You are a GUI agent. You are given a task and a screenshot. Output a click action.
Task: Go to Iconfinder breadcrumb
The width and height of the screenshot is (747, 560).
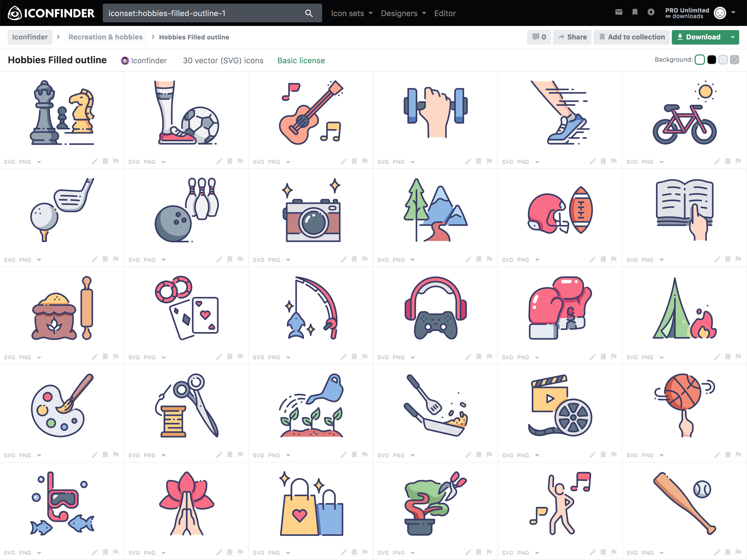pos(30,37)
